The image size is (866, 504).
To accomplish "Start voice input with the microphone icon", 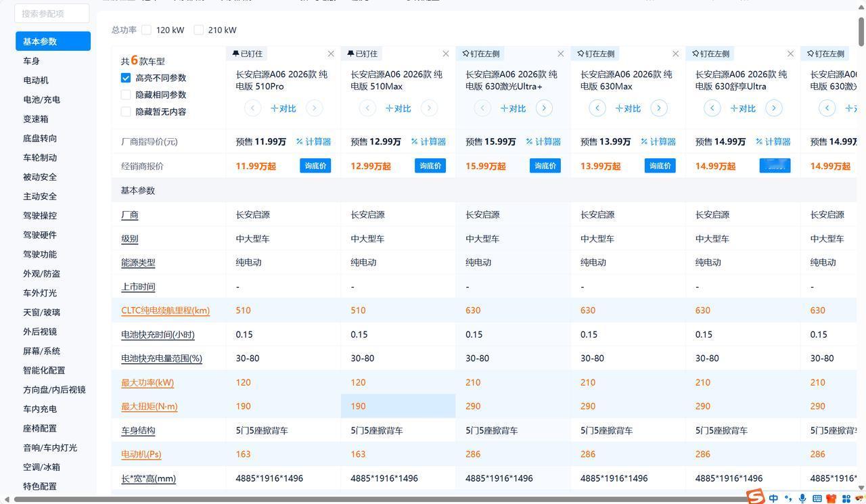I will point(802,499).
